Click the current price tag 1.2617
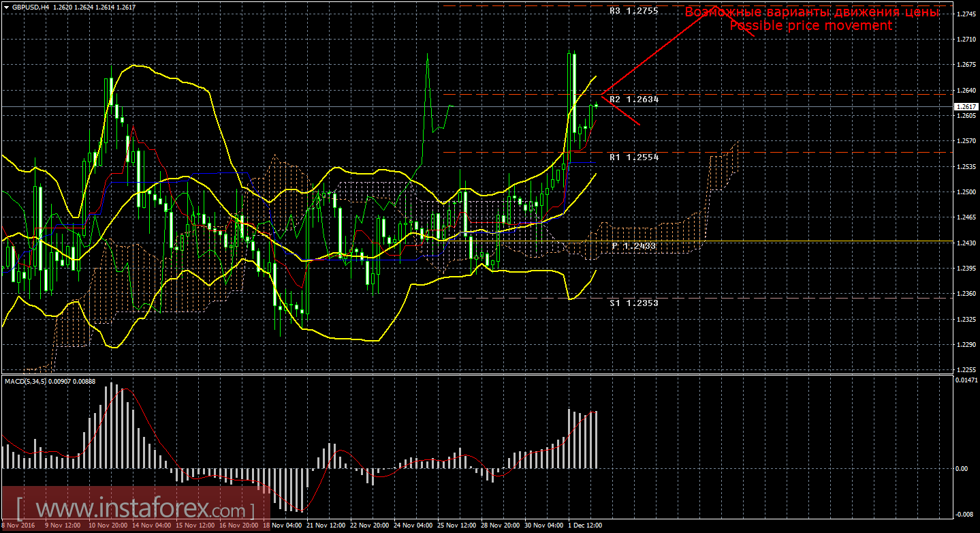 click(966, 107)
